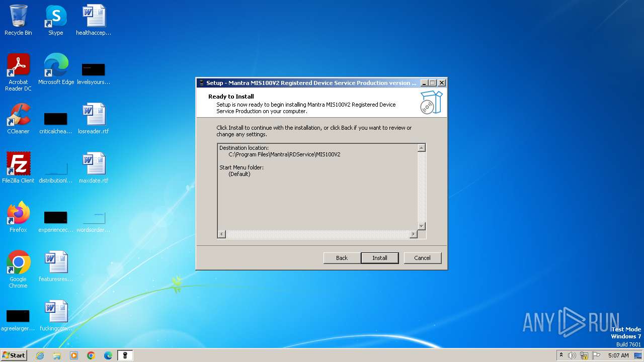Cancel the Mantra setup wizard

click(x=422, y=258)
